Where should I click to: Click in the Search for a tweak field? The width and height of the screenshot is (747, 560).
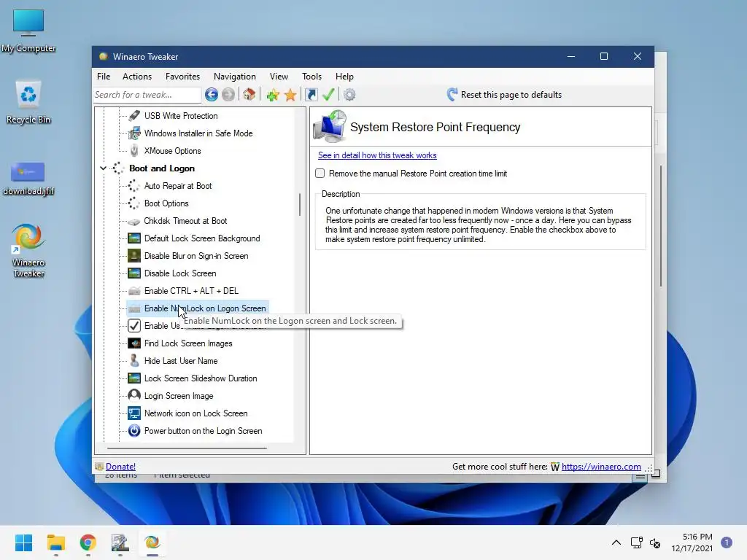coord(147,95)
